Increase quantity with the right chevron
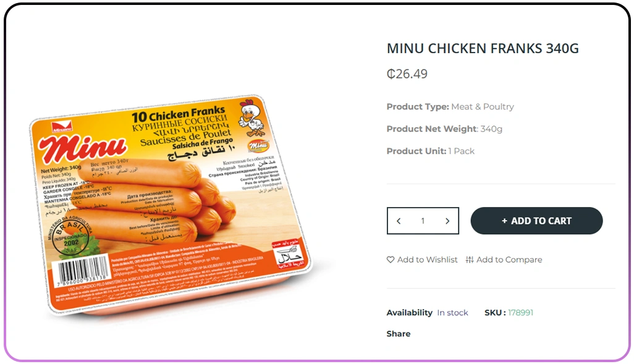Screen dimensions: 634x364 tap(447, 221)
